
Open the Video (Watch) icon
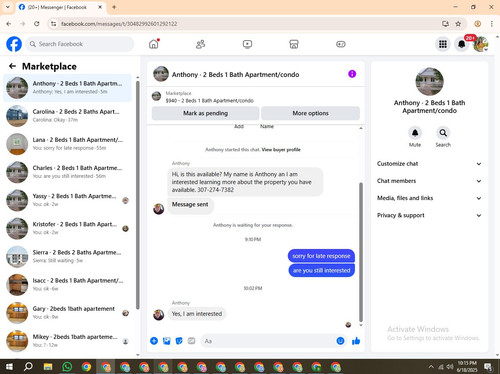247,44
